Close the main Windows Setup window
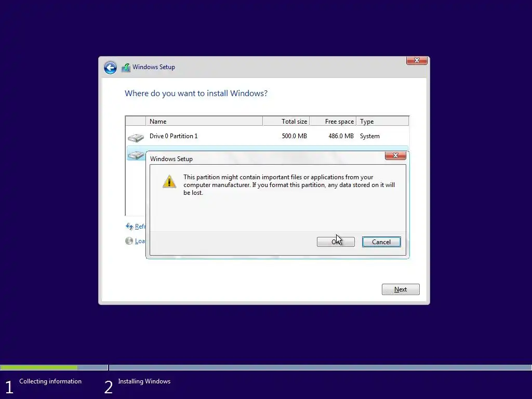The image size is (532, 399). (417, 60)
